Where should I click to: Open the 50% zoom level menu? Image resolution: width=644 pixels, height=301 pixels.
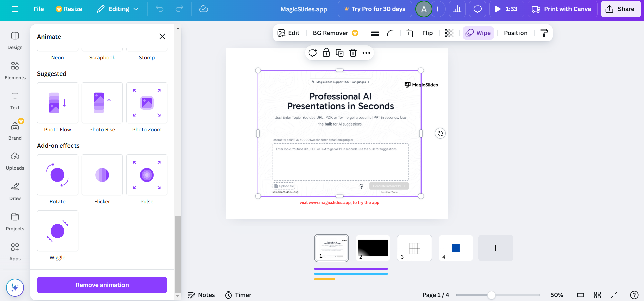(557, 295)
